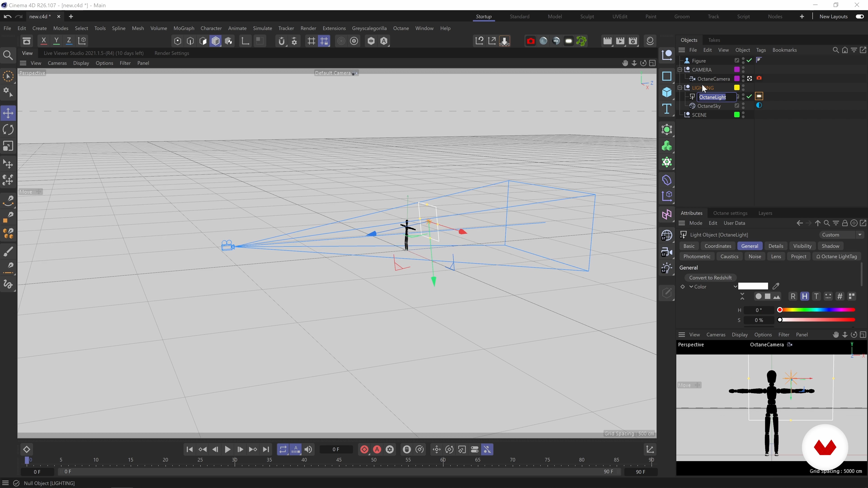
Task: Select the Rotate tool in left toolbar
Action: point(8,130)
